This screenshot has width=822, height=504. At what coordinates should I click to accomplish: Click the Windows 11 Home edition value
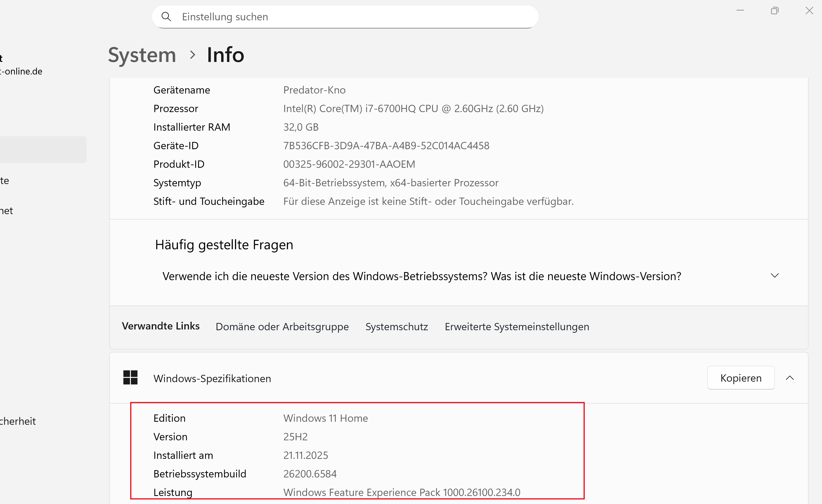[325, 418]
